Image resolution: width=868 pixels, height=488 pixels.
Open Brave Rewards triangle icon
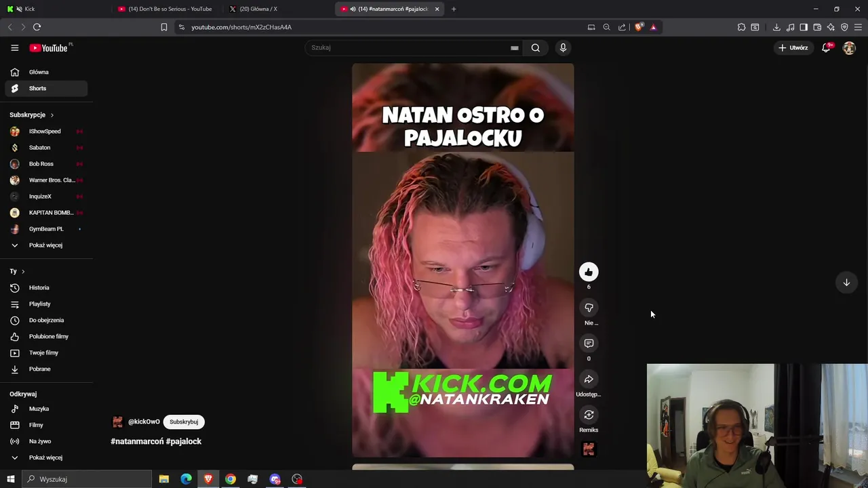pyautogui.click(x=653, y=27)
